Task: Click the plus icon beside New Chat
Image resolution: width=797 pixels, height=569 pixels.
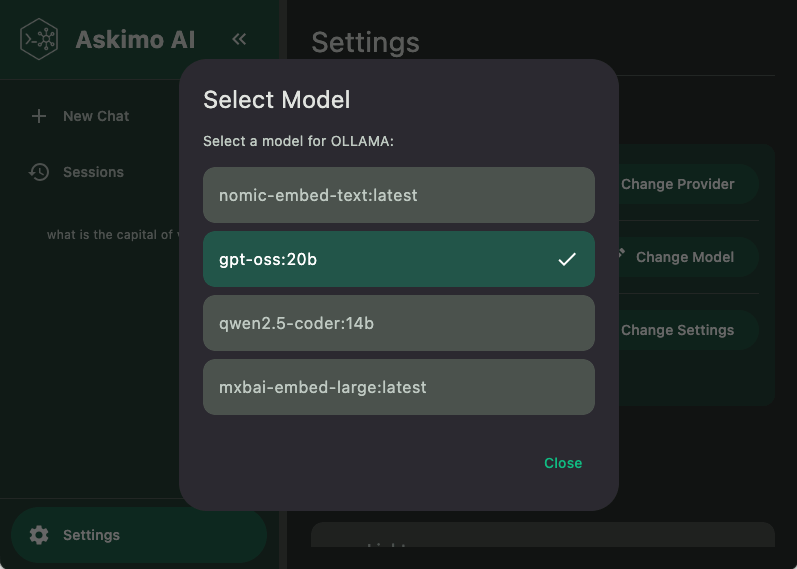Action: tap(39, 116)
